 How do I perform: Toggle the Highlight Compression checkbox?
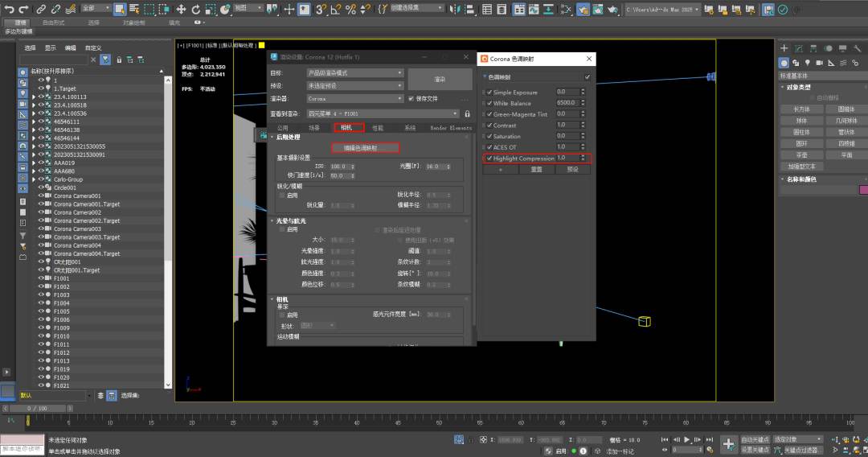tap(489, 158)
